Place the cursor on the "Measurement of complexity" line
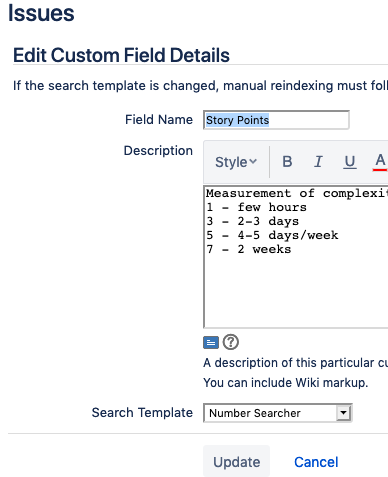This screenshot has height=477, width=388. [297, 193]
